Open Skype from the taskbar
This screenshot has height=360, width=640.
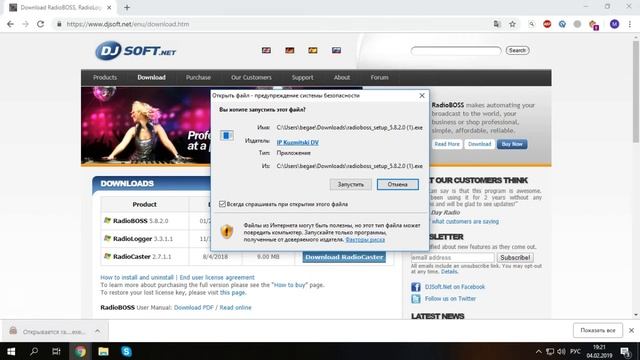pyautogui.click(x=126, y=351)
